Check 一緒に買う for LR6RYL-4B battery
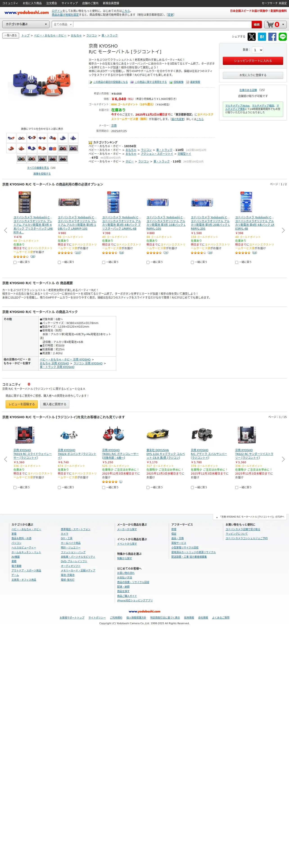This screenshot has width=289, height=868. point(104,262)
